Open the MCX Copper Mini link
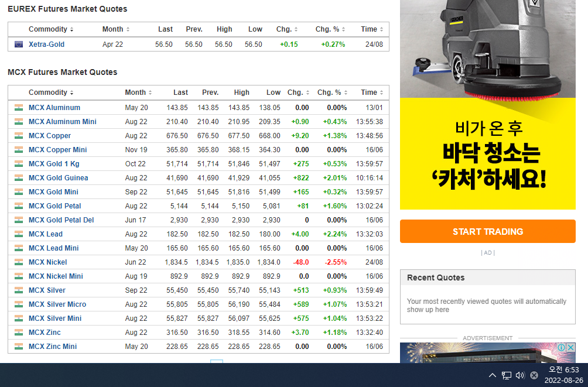Screen dimensions: 588x387 58,150
